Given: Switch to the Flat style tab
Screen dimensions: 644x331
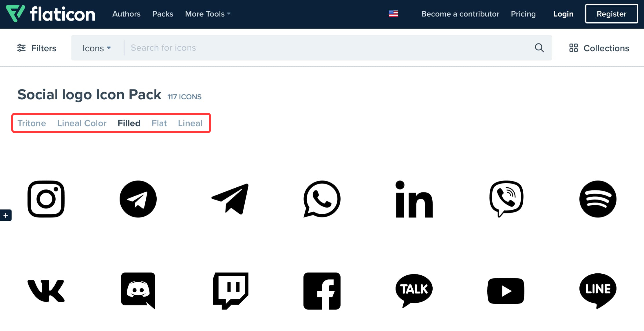Looking at the screenshot, I should (159, 123).
